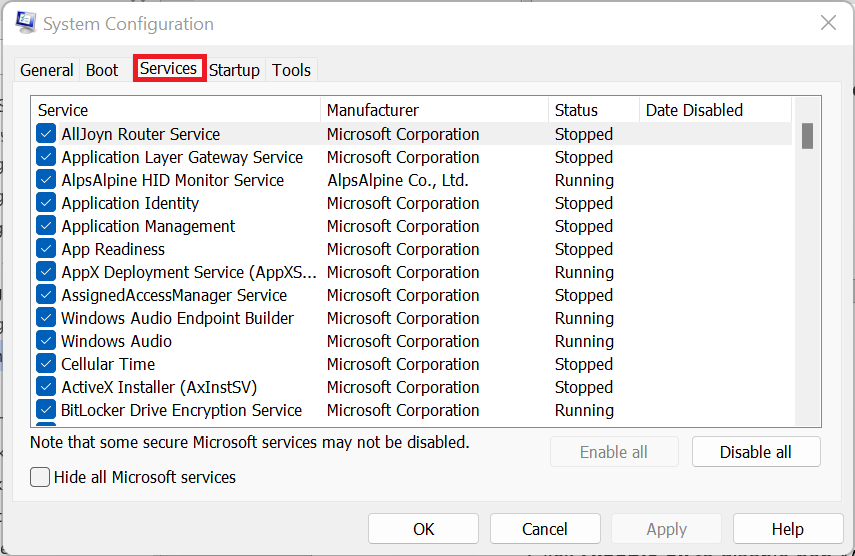855x556 pixels.
Task: Uncheck Application Layer Gateway Service checkbox
Action: pos(46,157)
